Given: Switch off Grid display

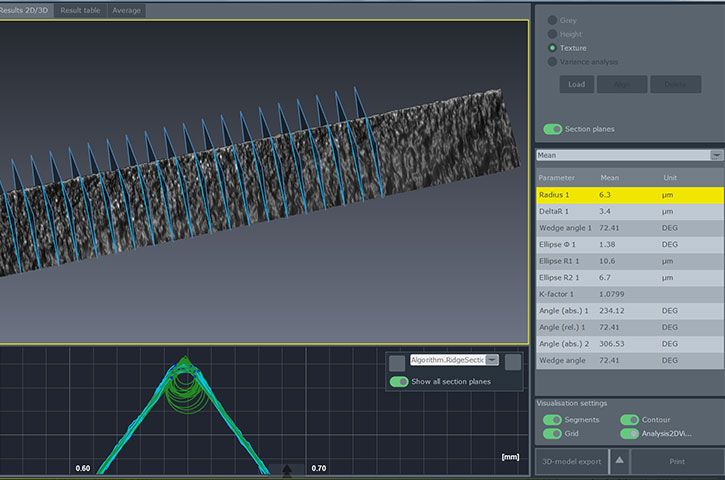Looking at the screenshot, I should (552, 434).
